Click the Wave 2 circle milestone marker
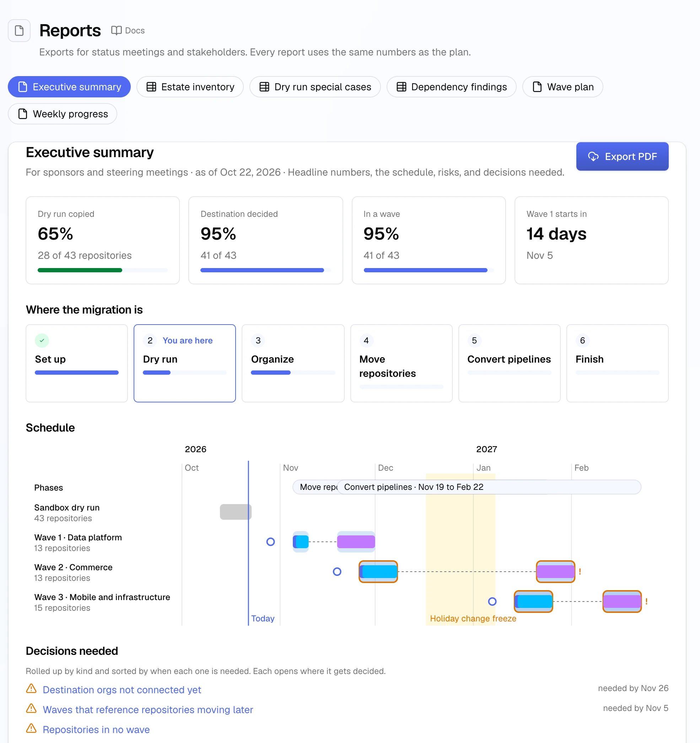The height and width of the screenshot is (743, 700). (x=337, y=571)
